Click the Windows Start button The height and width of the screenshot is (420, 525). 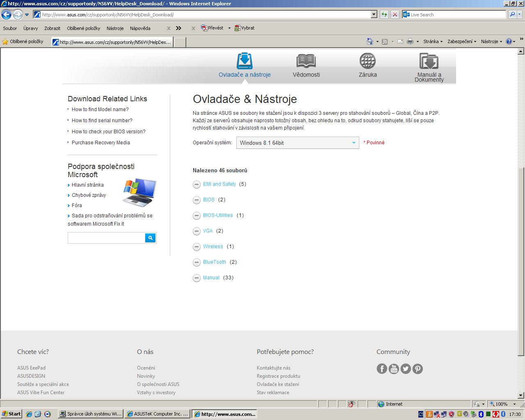pyautogui.click(x=11, y=414)
